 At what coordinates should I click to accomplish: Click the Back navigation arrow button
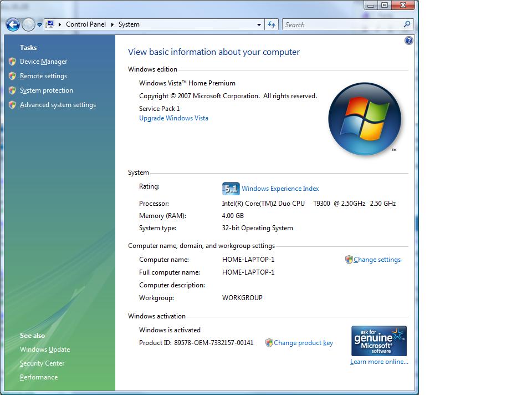tap(13, 24)
